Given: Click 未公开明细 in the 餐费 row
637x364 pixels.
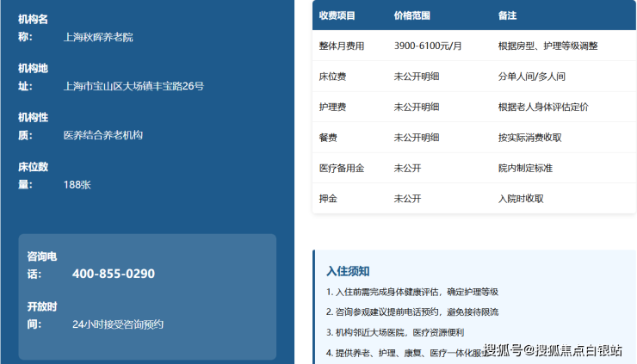Looking at the screenshot, I should [417, 138].
